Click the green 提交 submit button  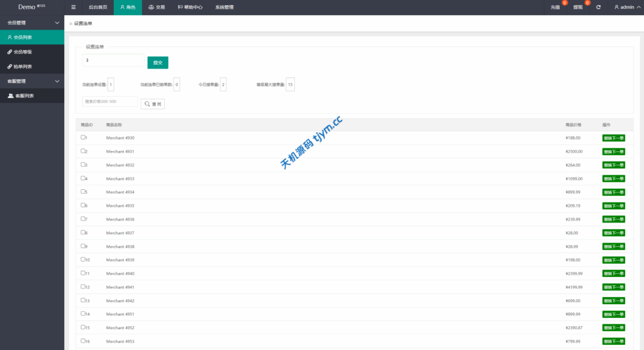coord(158,63)
